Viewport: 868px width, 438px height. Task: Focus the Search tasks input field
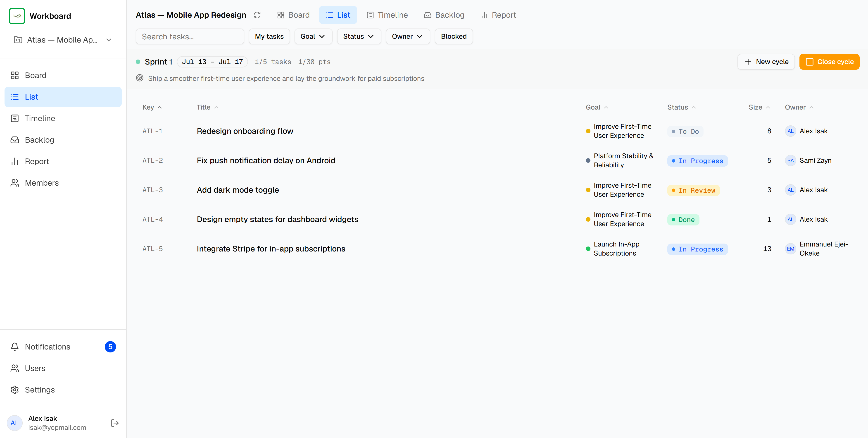(190, 36)
